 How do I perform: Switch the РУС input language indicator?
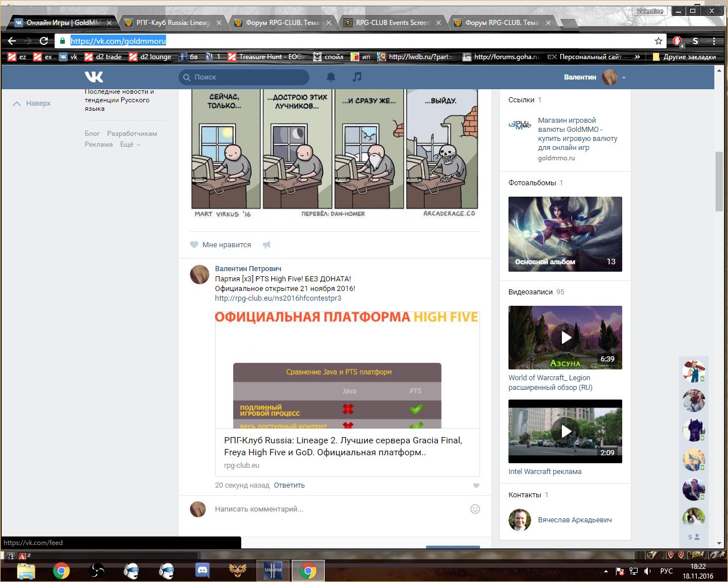point(667,571)
